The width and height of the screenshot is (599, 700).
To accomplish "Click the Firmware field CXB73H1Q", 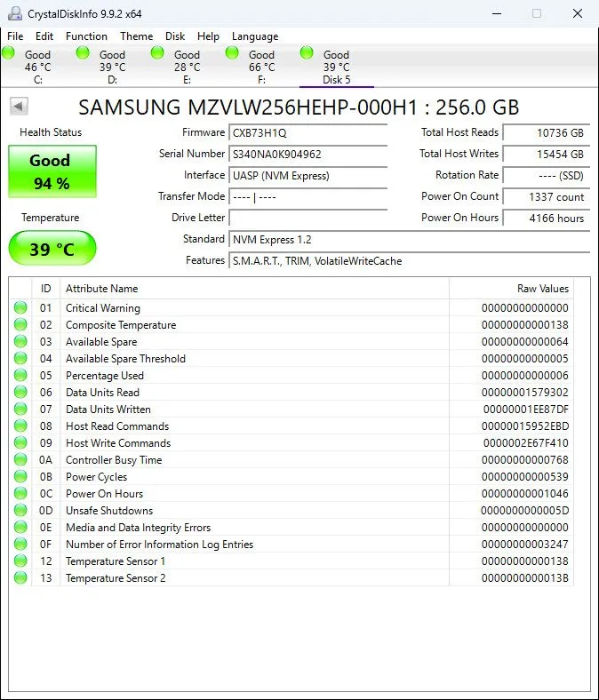I will (x=307, y=132).
